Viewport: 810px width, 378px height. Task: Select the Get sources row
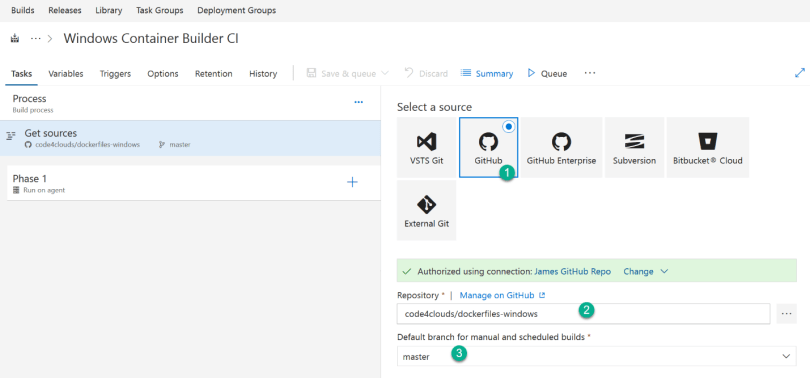190,138
